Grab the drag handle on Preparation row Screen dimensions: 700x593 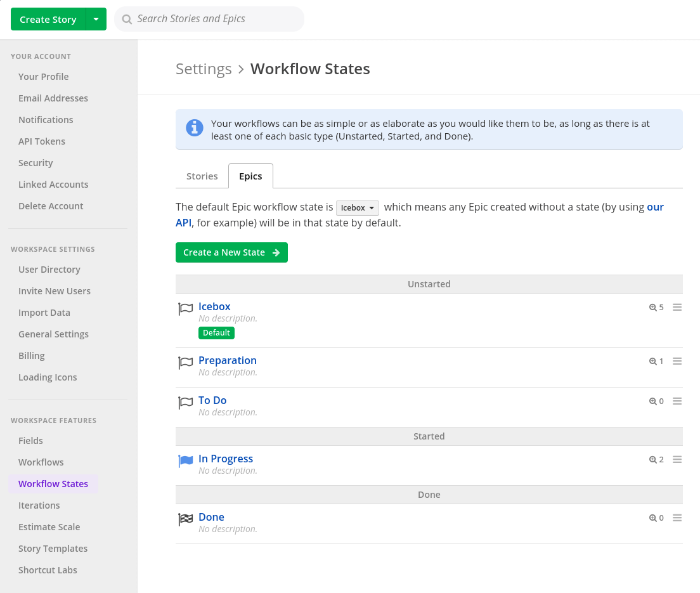click(x=677, y=362)
